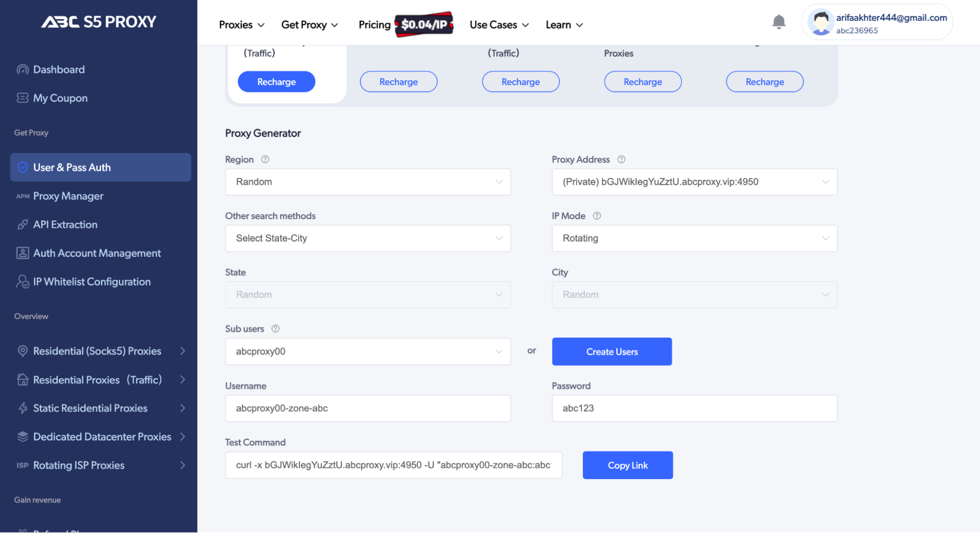Screen dimensions: 980x533
Task: Click the Dedicated Datacenter Proxies layers icon
Action: [x=23, y=436]
